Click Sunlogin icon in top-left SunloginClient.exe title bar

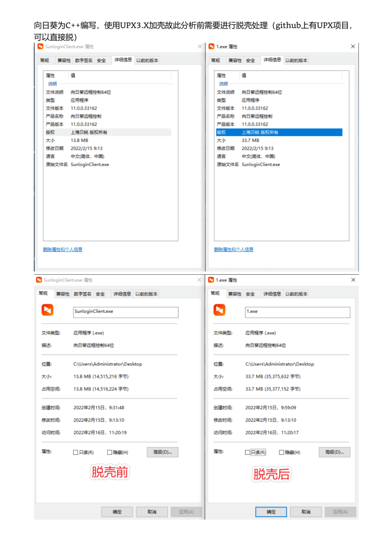click(x=41, y=47)
